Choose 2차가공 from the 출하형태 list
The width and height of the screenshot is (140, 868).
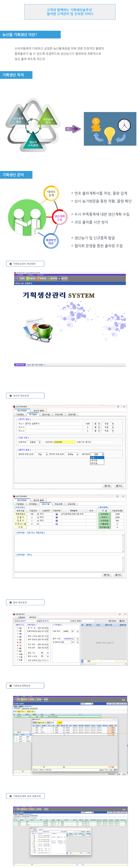coord(97,463)
